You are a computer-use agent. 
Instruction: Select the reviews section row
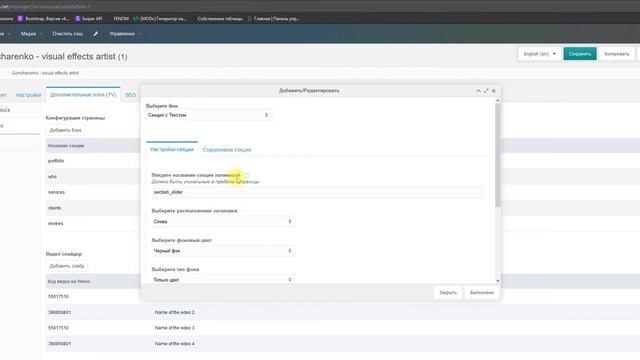pyautogui.click(x=93, y=224)
